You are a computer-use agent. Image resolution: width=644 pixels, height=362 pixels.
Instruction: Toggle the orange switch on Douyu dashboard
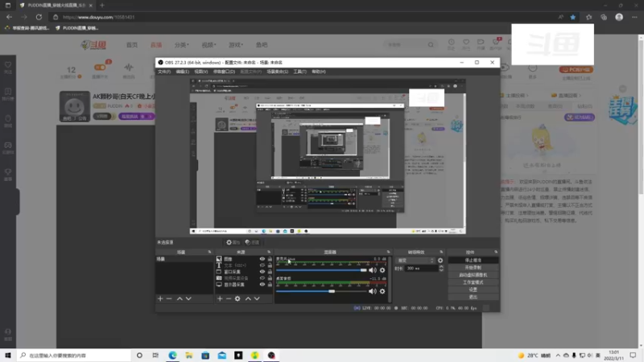100,67
